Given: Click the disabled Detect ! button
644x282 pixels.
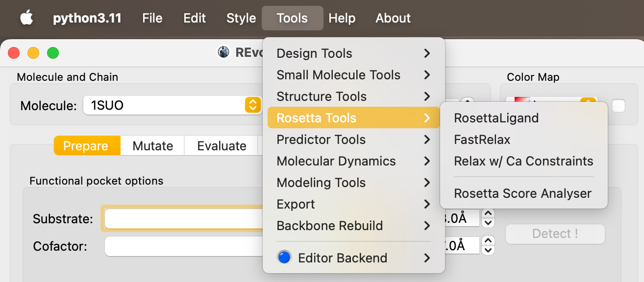Looking at the screenshot, I should click(x=555, y=234).
